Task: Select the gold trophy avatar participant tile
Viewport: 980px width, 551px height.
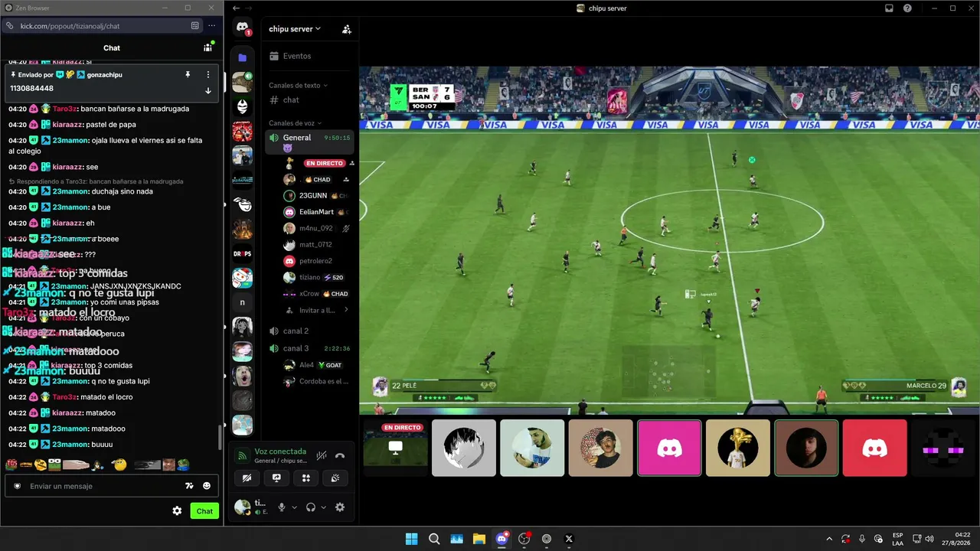Action: 738,448
